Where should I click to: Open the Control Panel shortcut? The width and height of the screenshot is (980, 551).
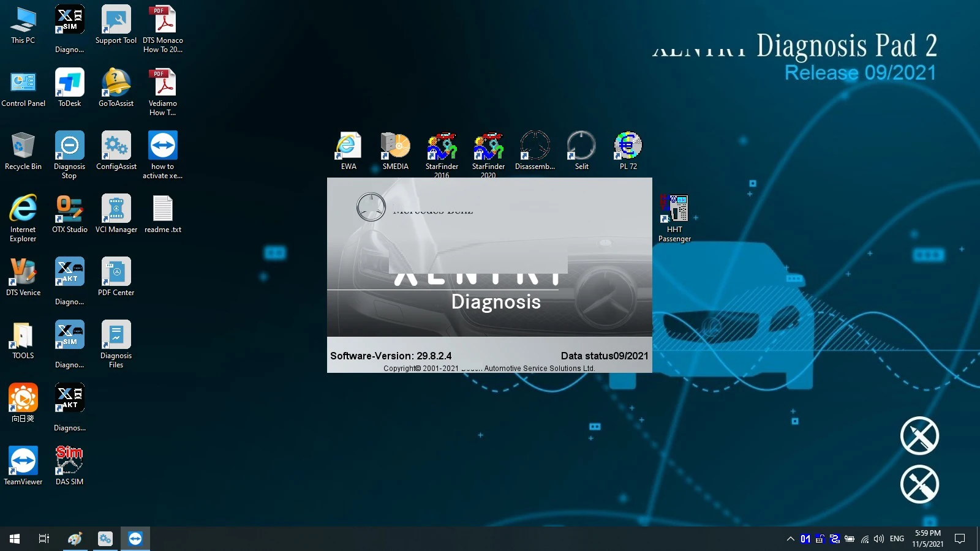click(x=23, y=89)
